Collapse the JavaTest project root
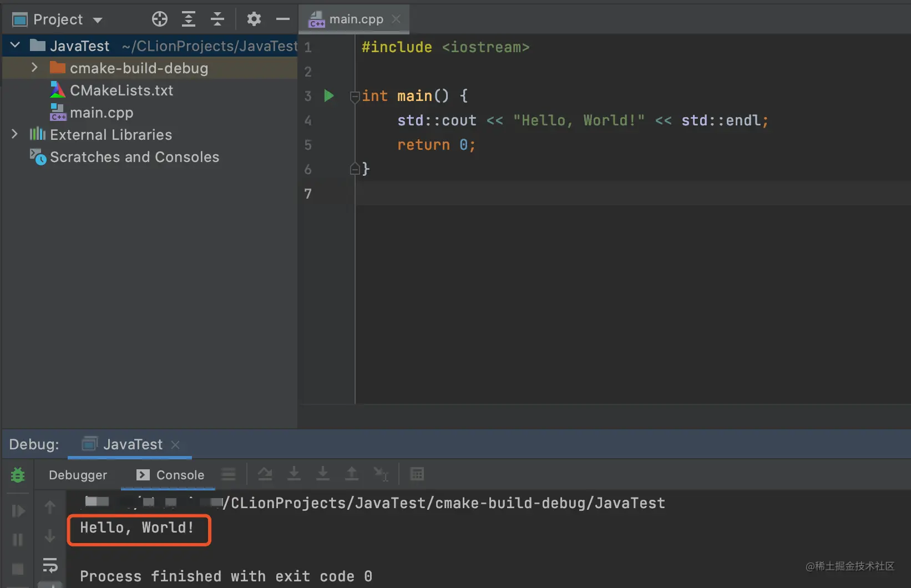The width and height of the screenshot is (911, 588). [x=16, y=45]
